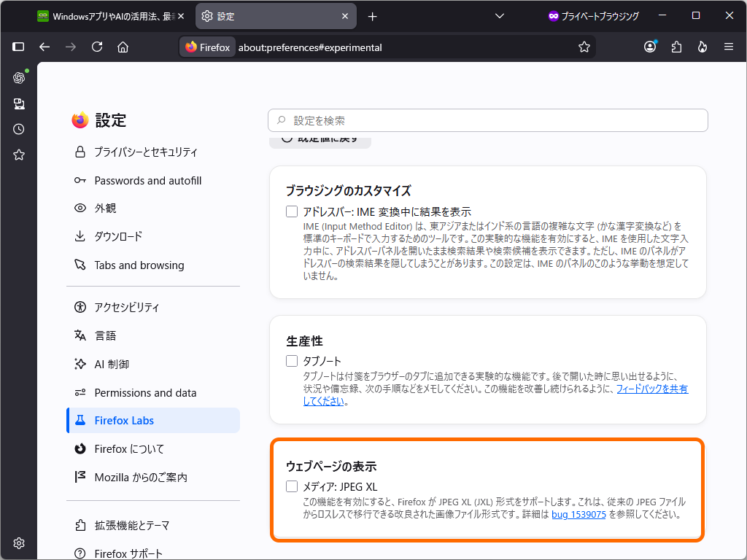The image size is (747, 560).
Task: Follow the フィードバックを共有してください link
Action: click(652, 389)
